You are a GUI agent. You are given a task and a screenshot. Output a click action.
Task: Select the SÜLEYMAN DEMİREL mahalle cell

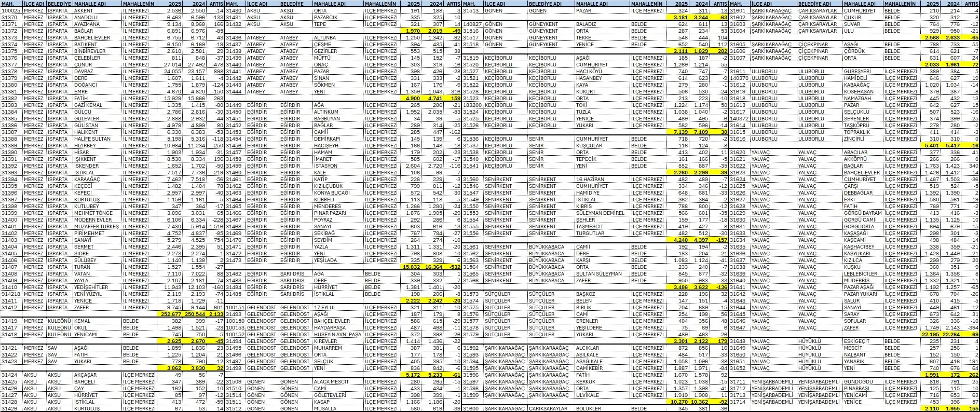602,213
